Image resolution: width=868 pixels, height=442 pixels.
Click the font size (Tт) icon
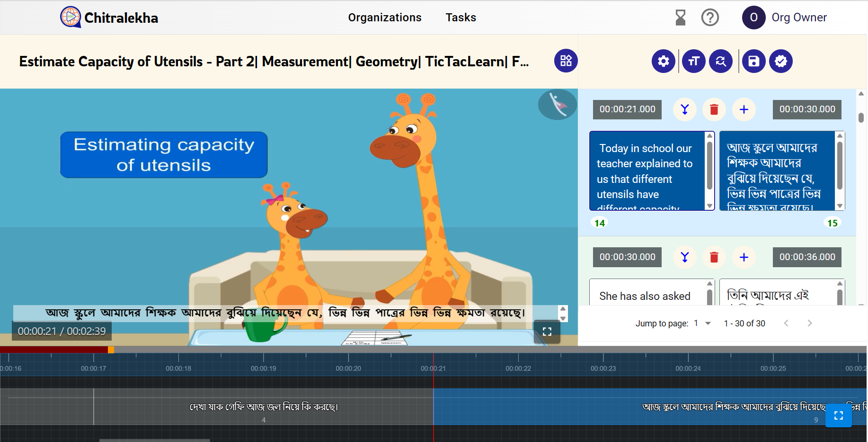(693, 61)
